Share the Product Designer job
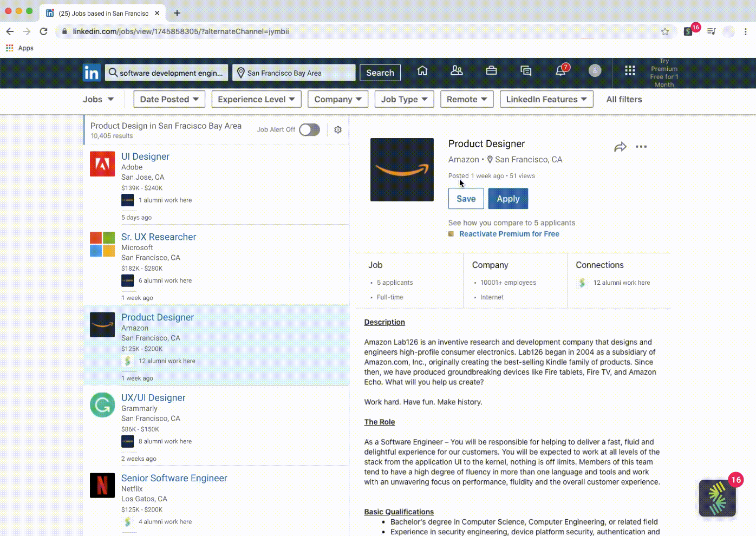756x536 pixels. [620, 147]
